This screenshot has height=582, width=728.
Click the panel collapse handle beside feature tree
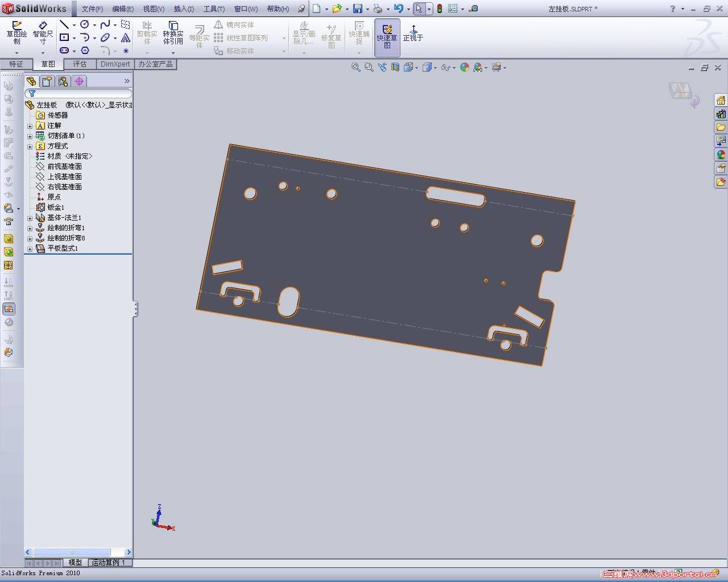(135, 309)
